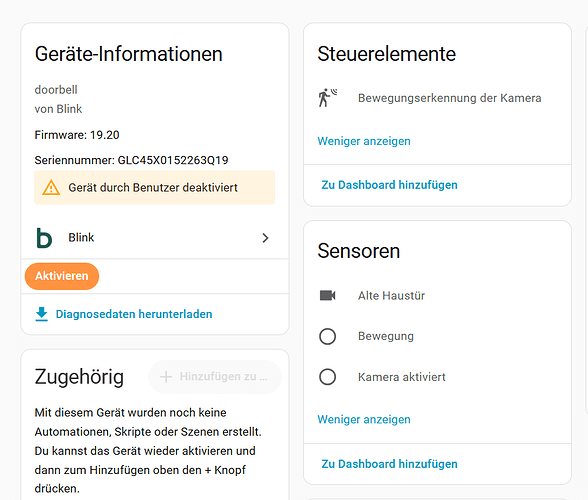Collapse Steuerelemente with Weniger anzeigen
The height and width of the screenshot is (500, 588).
(364, 141)
